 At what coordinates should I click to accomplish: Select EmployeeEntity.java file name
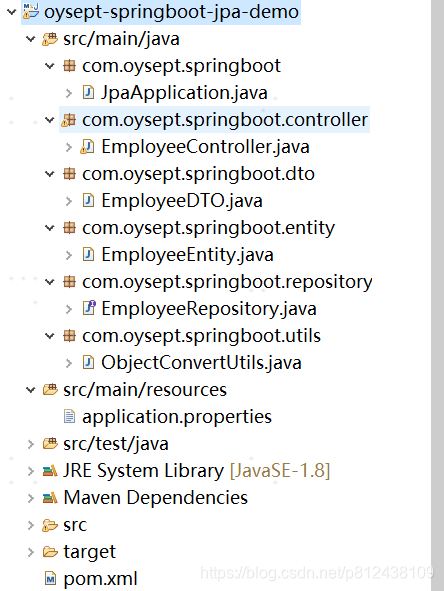coord(187,255)
